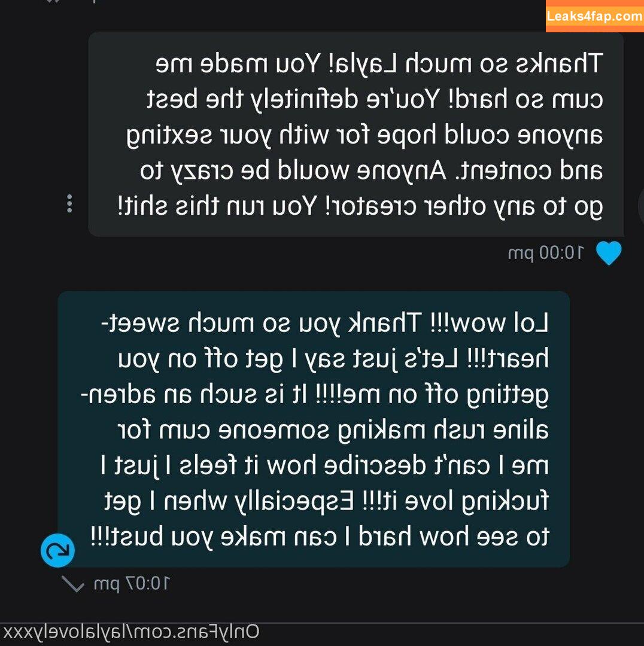Click the read checkmark beside 10:07 pm
644x646 pixels.
tap(74, 584)
